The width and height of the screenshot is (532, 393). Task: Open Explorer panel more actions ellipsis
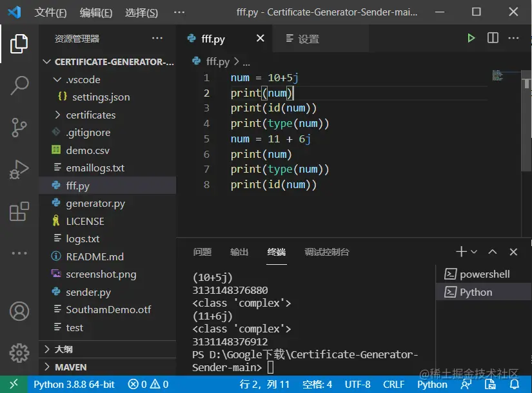coord(157,38)
